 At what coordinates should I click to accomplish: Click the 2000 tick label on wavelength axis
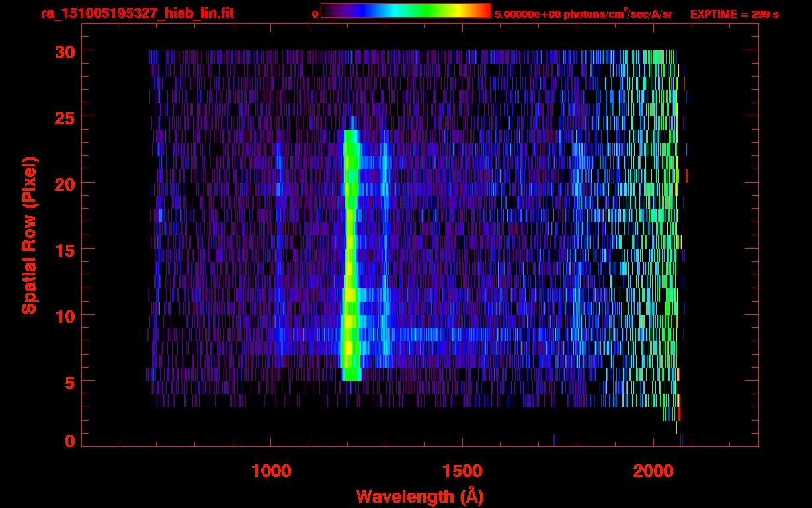[653, 471]
